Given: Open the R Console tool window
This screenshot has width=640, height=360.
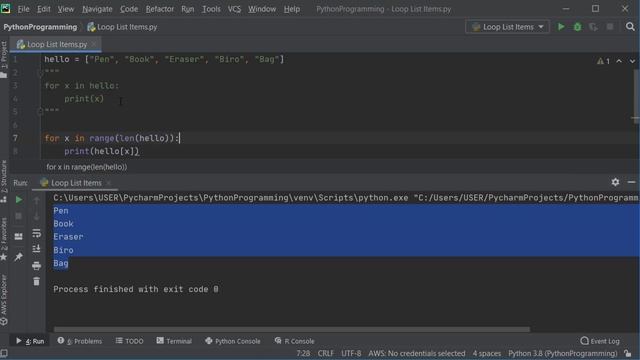Looking at the screenshot, I should (x=294, y=341).
